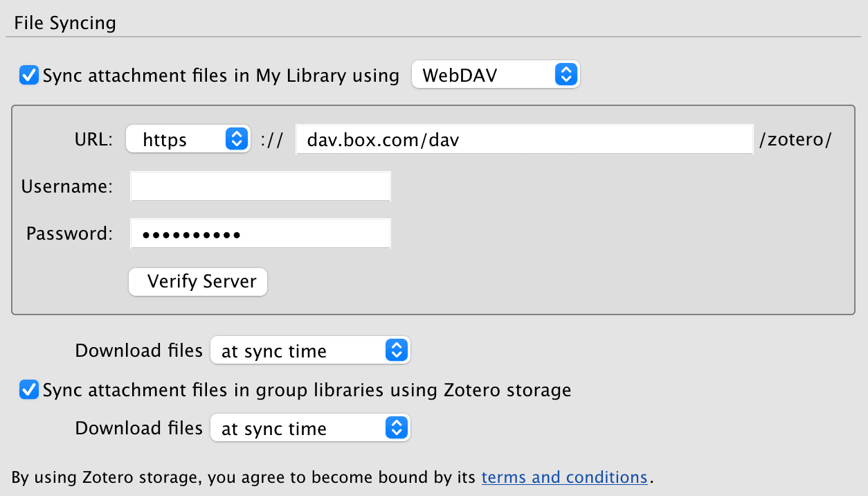Click the File Syncing section heading

(x=65, y=24)
